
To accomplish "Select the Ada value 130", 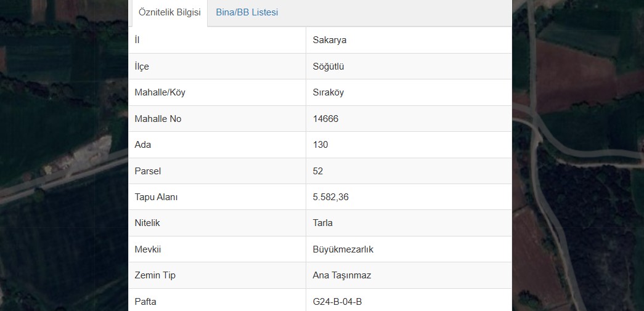I will tap(320, 145).
